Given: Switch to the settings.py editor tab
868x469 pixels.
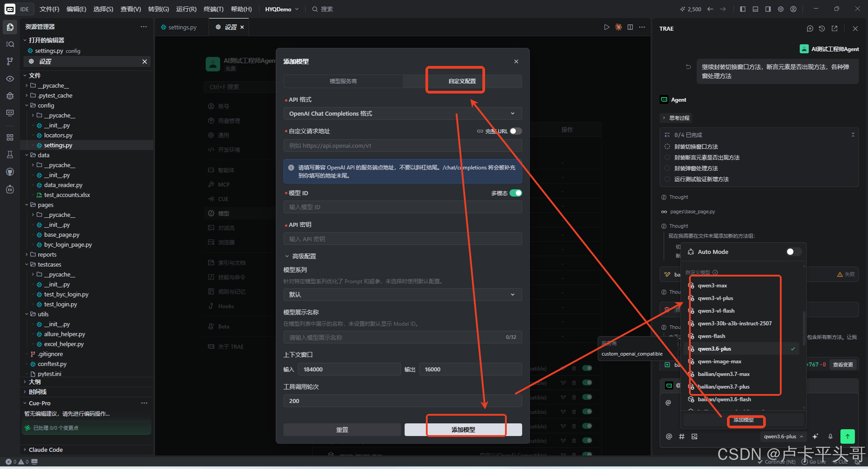Looking at the screenshot, I should coord(182,27).
